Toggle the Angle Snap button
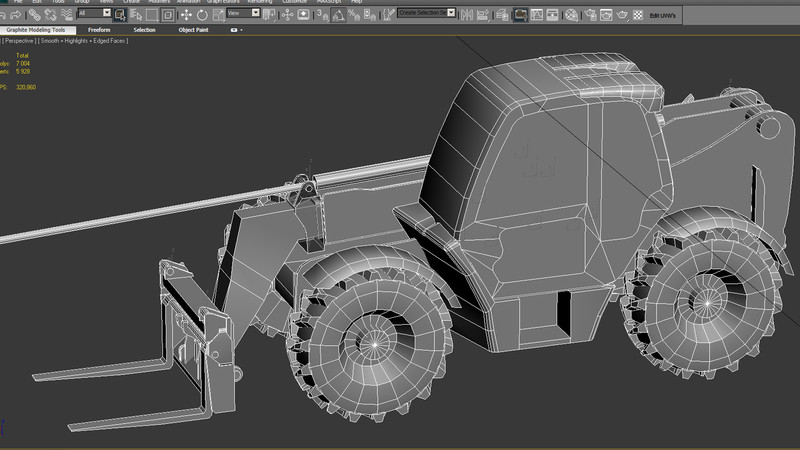The width and height of the screenshot is (800, 450). 340,15
